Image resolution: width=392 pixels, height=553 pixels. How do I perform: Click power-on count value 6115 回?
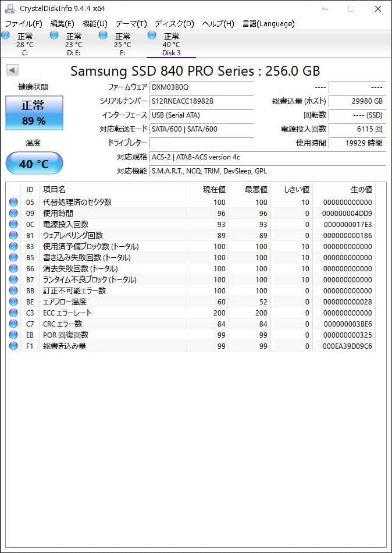[358, 129]
